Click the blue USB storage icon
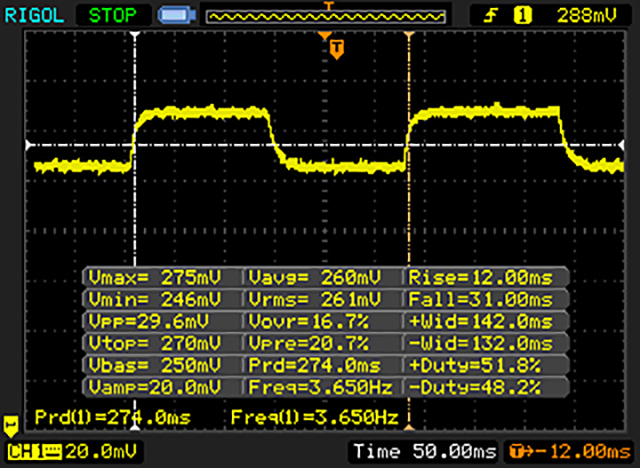The height and width of the screenshot is (468, 640). coord(174,15)
